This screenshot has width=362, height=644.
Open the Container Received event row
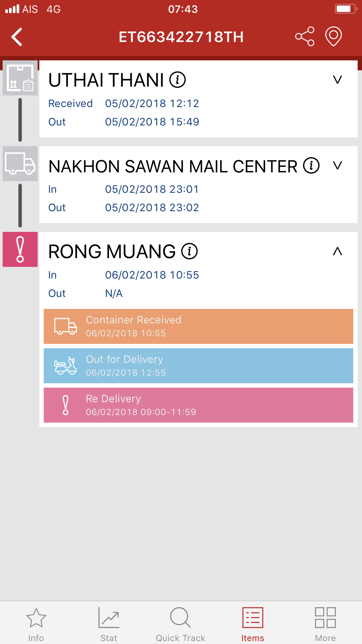pos(198,326)
